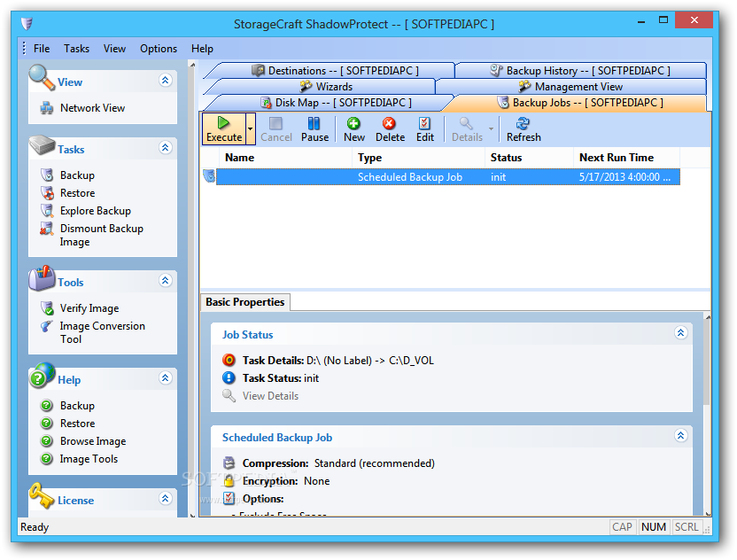The image size is (737, 560).
Task: Pause the backup job via toolbar
Action: tap(314, 129)
